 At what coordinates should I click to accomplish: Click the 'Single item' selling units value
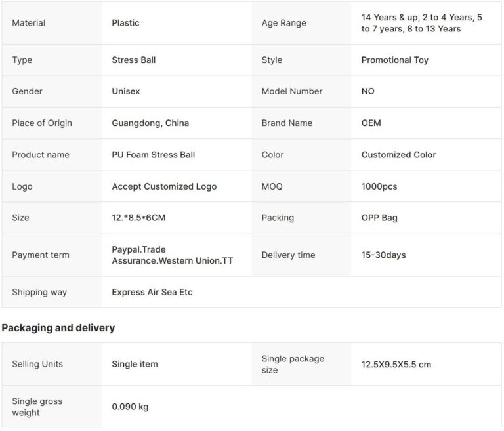[135, 364]
